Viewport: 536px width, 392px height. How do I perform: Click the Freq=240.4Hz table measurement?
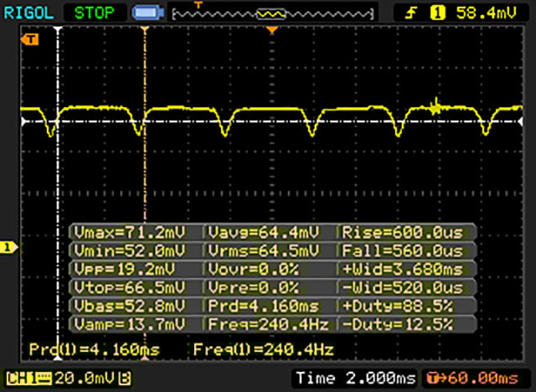[x=268, y=324]
